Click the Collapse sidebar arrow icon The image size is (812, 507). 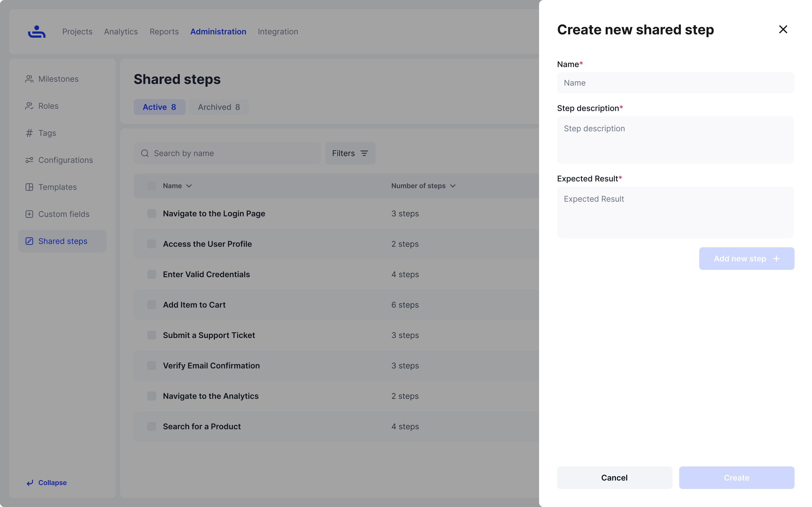click(x=30, y=482)
